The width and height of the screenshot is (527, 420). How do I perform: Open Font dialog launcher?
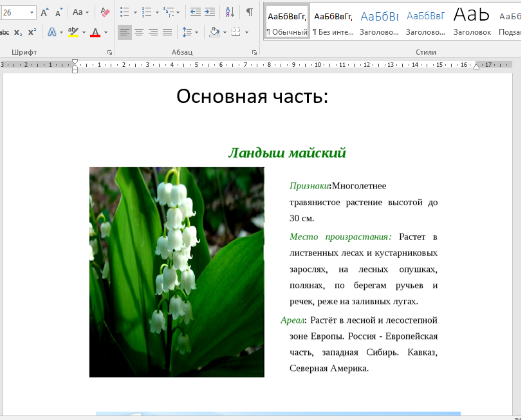(109, 52)
